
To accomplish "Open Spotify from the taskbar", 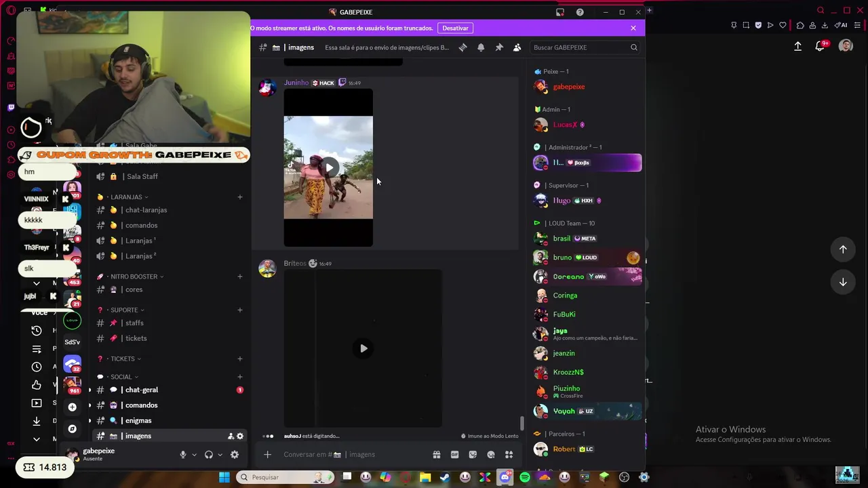I will point(525,477).
